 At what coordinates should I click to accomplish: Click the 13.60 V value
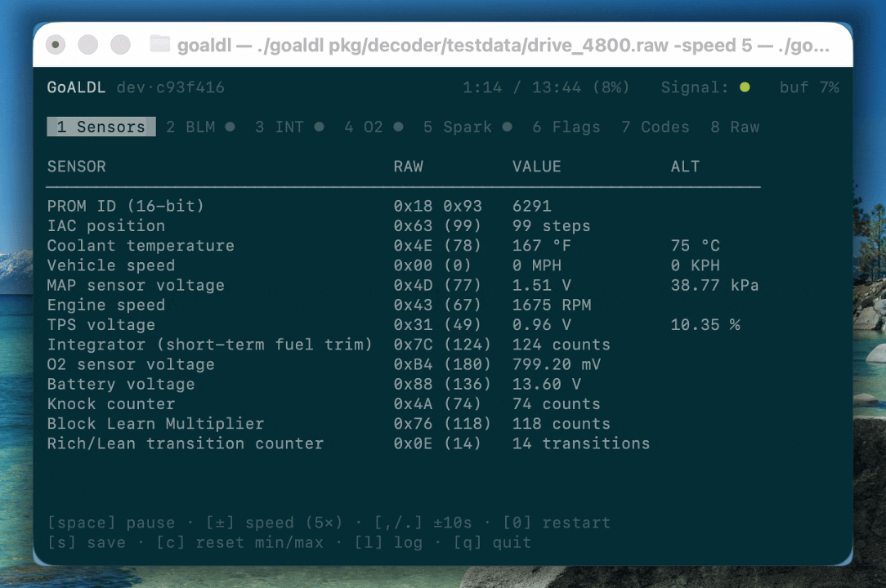point(547,384)
